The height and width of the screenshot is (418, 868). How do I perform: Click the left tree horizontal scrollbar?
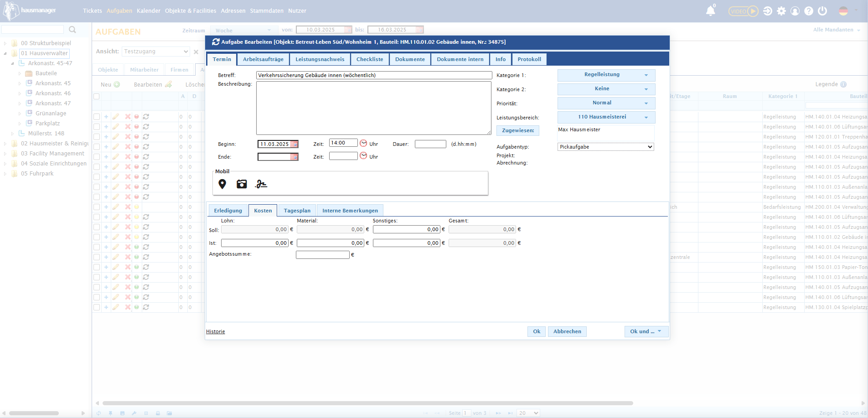pos(34,413)
